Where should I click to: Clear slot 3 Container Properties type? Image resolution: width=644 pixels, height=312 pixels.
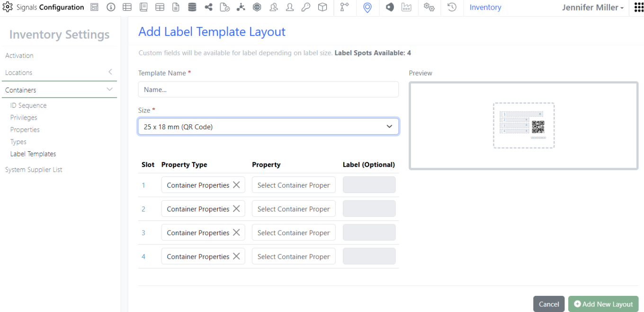coord(236,232)
